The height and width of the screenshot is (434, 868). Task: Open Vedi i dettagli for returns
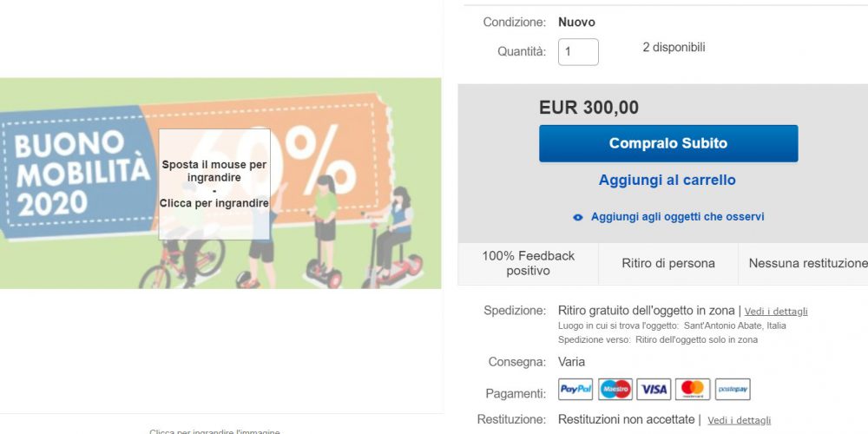[x=739, y=421]
